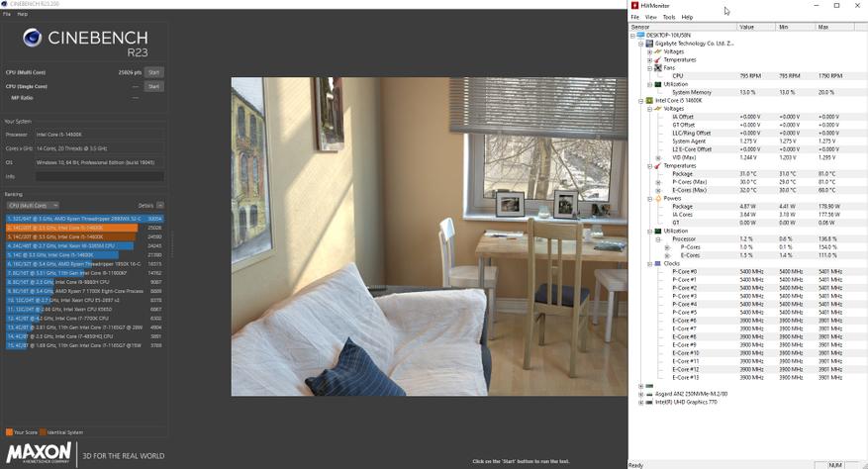This screenshot has width=868, height=469.
Task: Click the Identical System legend swatch
Action: 43,432
